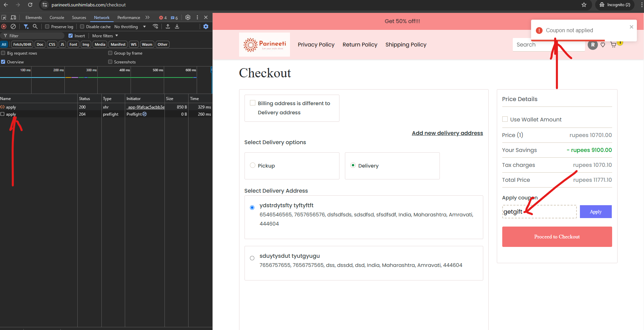Import a HAR file with upload icon

168,26
